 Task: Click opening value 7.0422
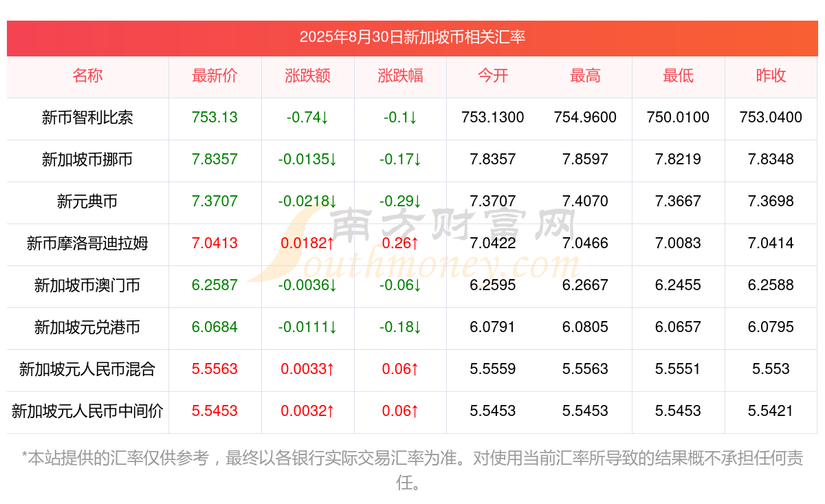pyautogui.click(x=493, y=243)
